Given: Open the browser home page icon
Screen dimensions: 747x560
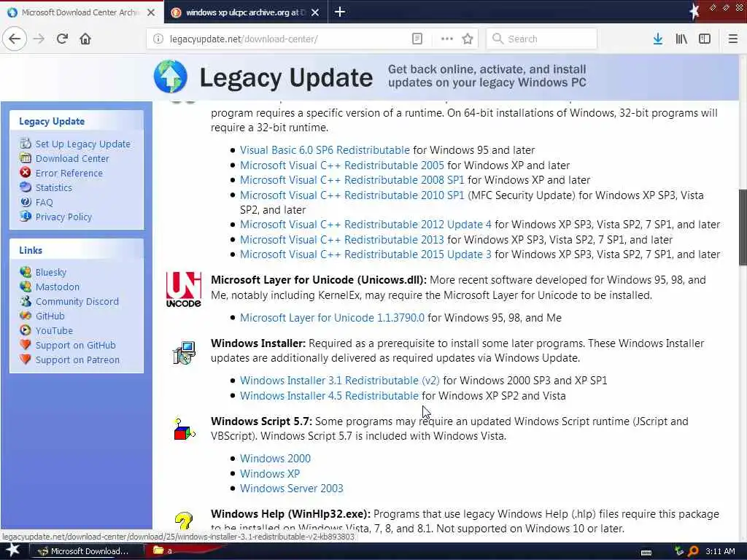Looking at the screenshot, I should click(85, 39).
